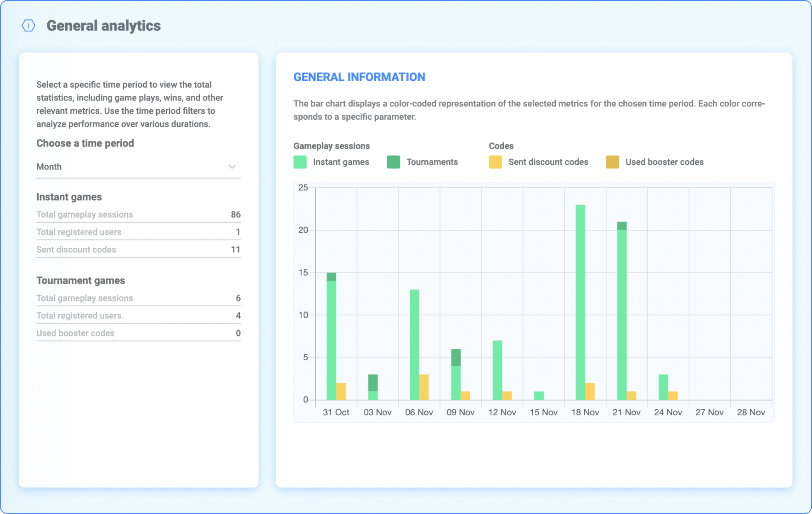This screenshot has height=514, width=812.
Task: Click the Instant games total gameplay sessions value 86
Action: (x=236, y=214)
